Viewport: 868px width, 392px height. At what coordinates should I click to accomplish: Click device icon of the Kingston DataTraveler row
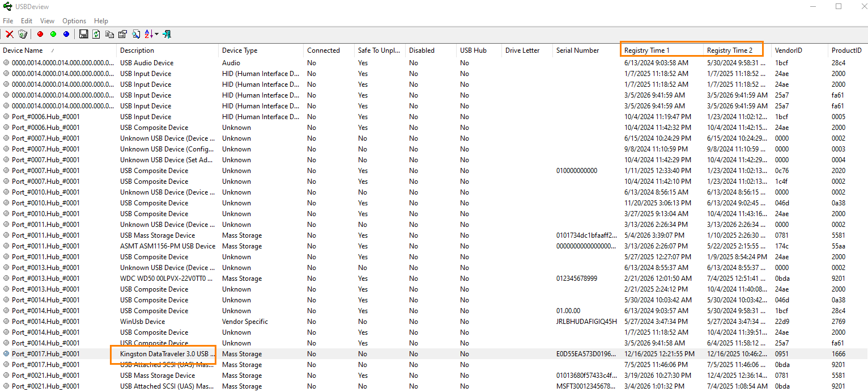click(6, 354)
